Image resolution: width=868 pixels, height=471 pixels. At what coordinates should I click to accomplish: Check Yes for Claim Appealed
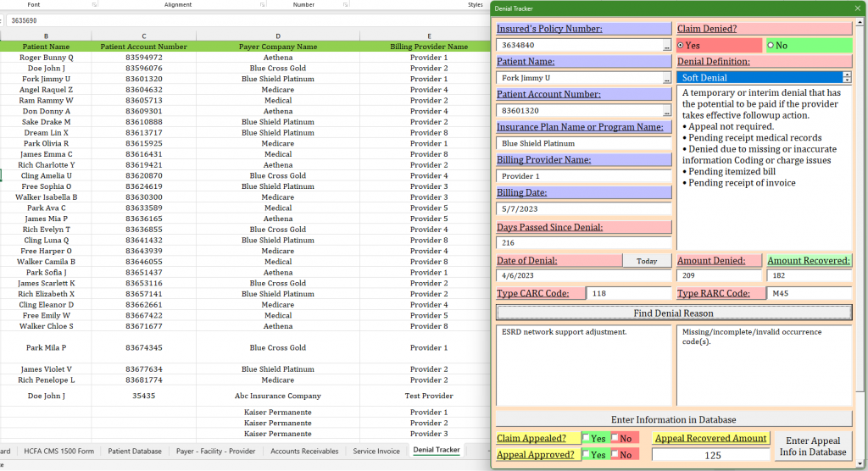point(586,438)
